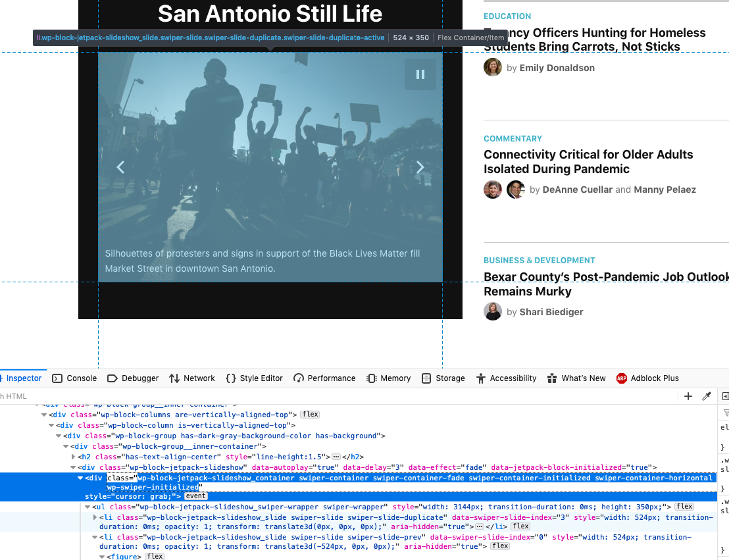
Task: Open Connectivity Critical for Older Adults article
Action: coord(588,161)
